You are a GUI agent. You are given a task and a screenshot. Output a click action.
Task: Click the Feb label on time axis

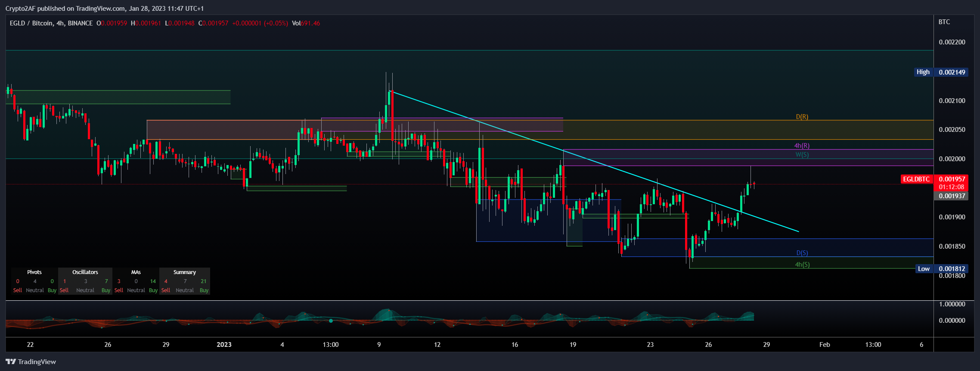(x=825, y=344)
